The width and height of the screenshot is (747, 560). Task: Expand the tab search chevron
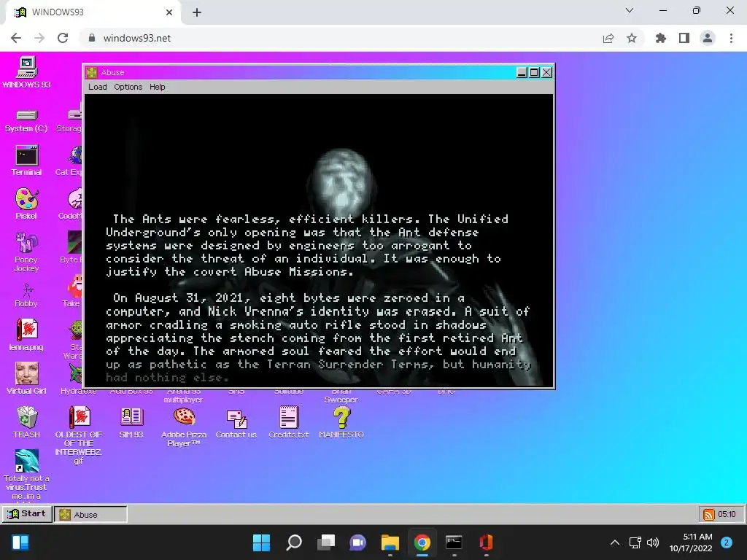pyautogui.click(x=630, y=10)
